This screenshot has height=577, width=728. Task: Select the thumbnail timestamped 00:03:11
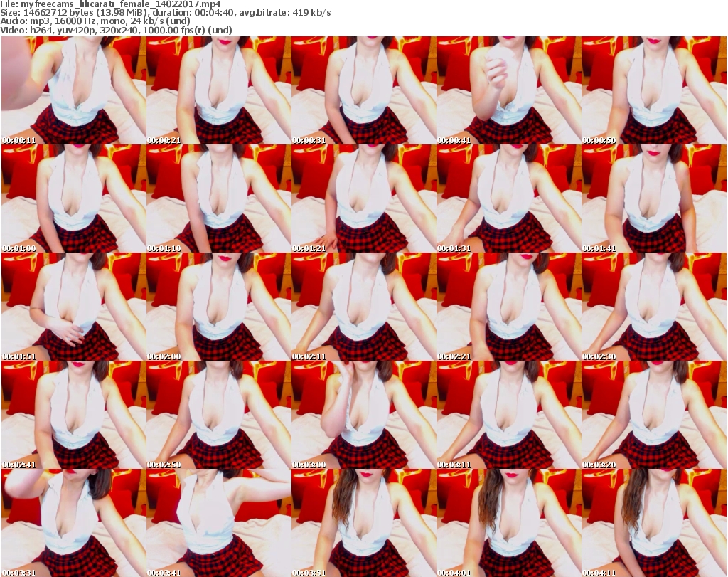pyautogui.click(x=509, y=415)
